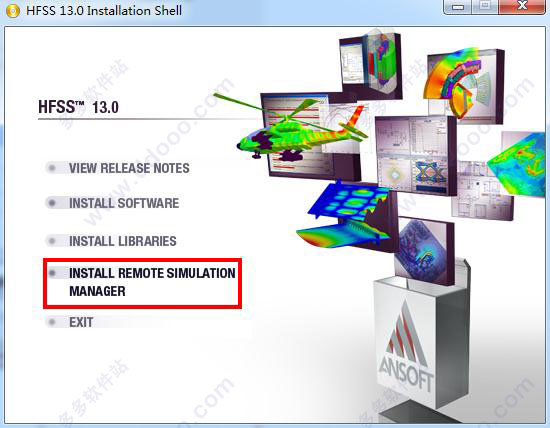Click the disabled maximize button in title bar
The width and height of the screenshot is (550, 428).
coord(485,7)
